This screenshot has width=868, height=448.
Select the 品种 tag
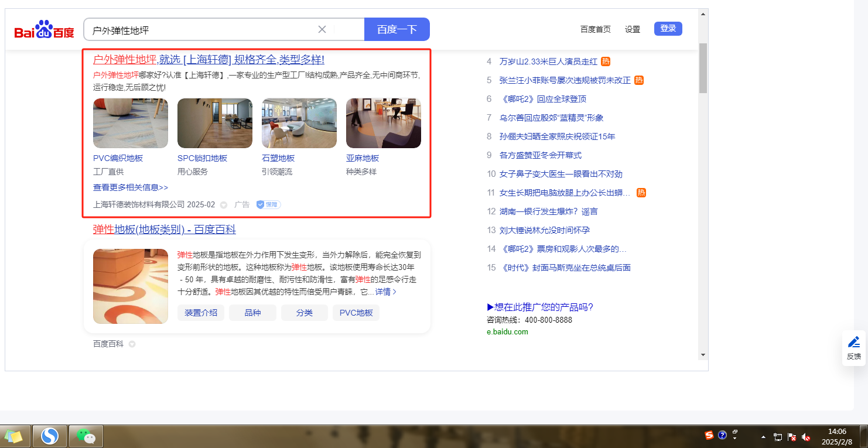(x=252, y=313)
